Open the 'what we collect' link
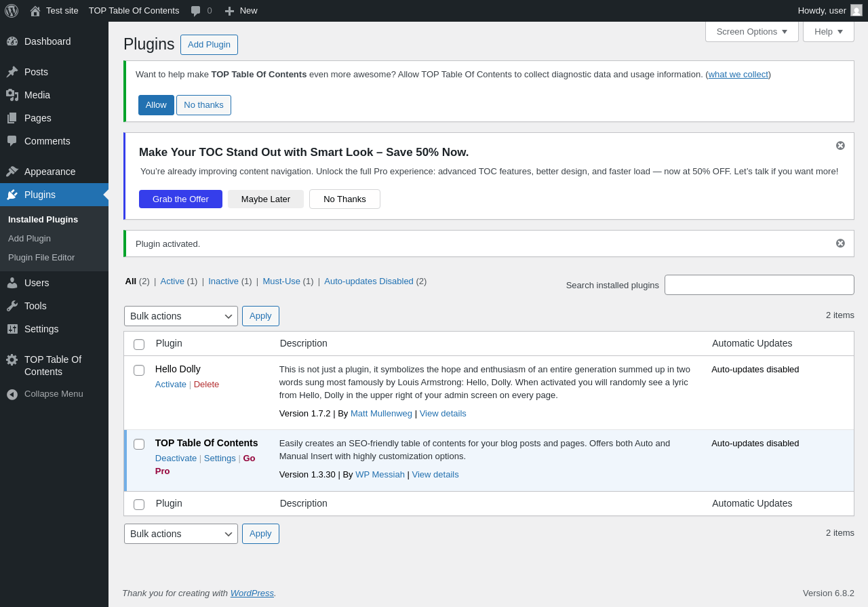Screen dimensions: 868x607 coord(738,75)
